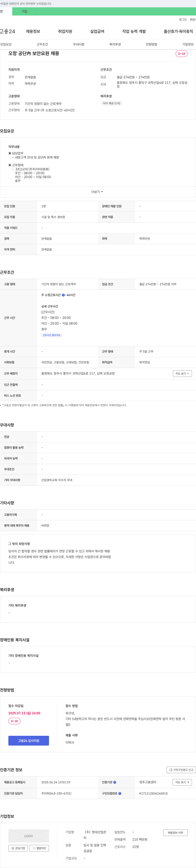Viewport: 196px width, 868px height.
Task: Click the 인증기관 info icon
Action: pos(115,783)
